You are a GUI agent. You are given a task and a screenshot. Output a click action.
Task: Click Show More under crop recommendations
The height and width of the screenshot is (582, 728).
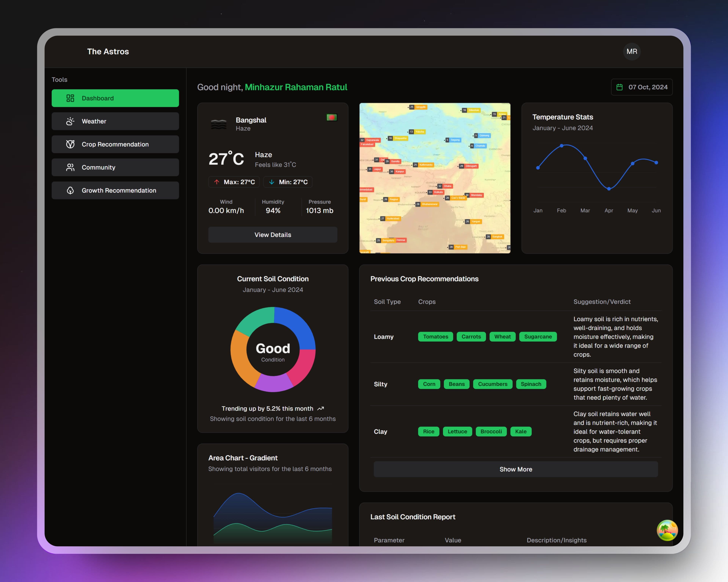[x=516, y=469]
